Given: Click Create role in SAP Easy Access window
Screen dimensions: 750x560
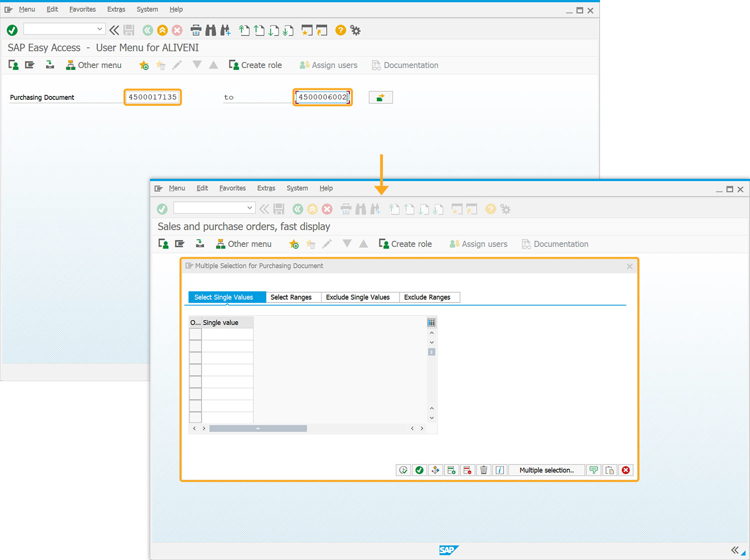Looking at the screenshot, I should [x=255, y=65].
